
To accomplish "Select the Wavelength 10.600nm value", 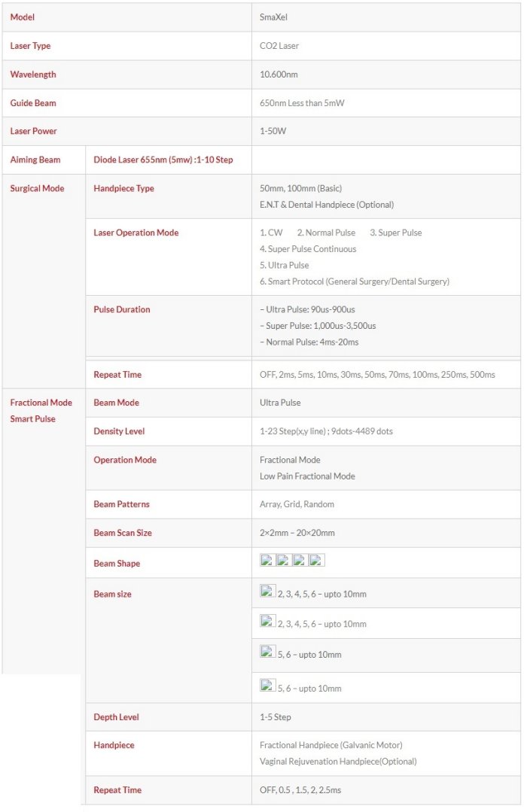I will [280, 75].
